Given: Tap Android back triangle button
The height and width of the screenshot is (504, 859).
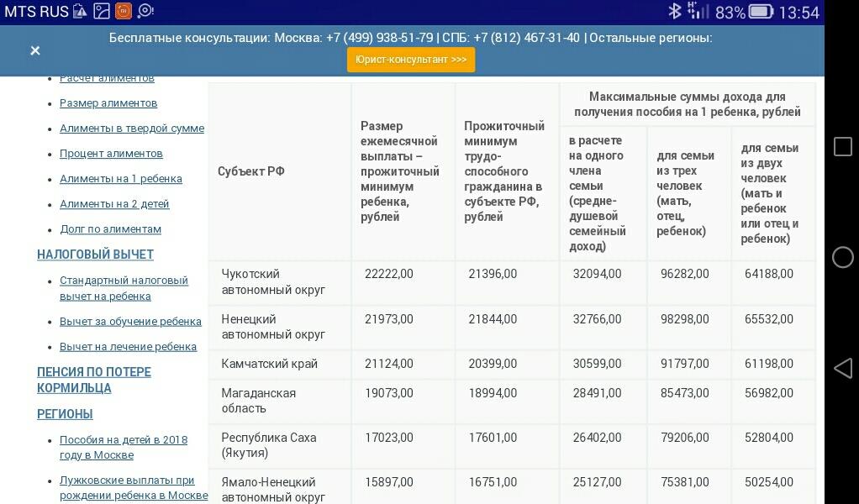Looking at the screenshot, I should click(842, 368).
